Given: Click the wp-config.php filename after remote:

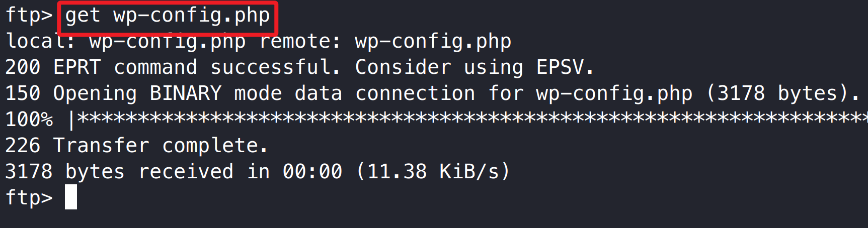Looking at the screenshot, I should click(x=433, y=41).
